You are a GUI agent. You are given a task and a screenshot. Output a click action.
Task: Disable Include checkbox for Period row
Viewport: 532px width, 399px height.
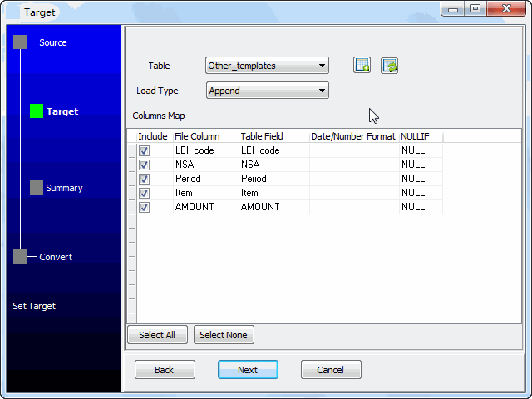coord(144,179)
